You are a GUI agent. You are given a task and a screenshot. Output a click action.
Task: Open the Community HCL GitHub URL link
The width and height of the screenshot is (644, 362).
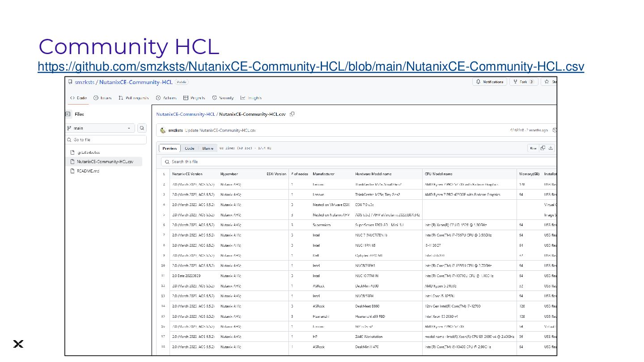311,67
